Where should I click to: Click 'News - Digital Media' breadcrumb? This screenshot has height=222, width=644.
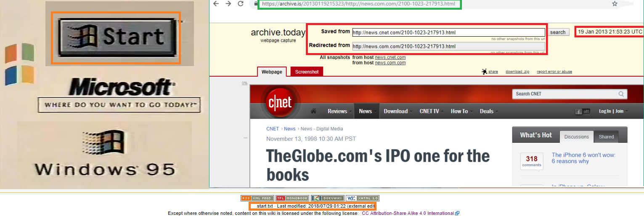click(x=322, y=129)
